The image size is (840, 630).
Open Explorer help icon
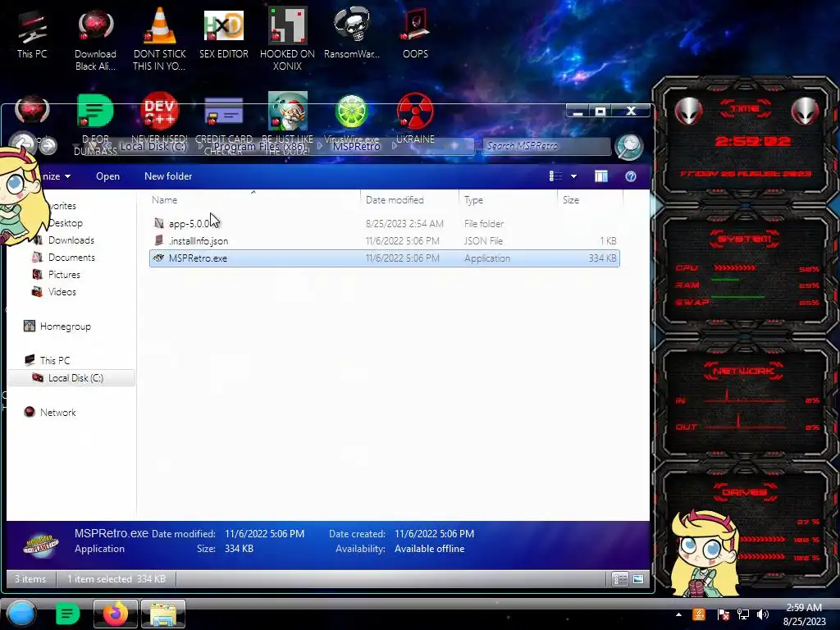(x=631, y=176)
